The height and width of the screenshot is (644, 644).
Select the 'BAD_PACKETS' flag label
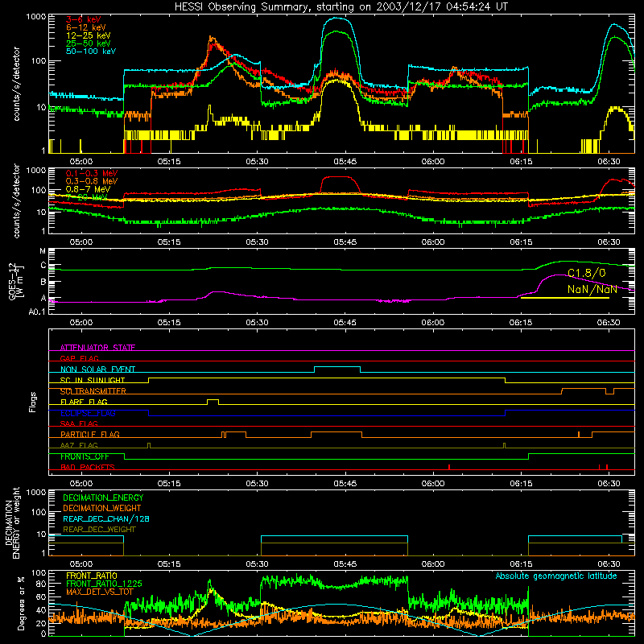pos(88,468)
